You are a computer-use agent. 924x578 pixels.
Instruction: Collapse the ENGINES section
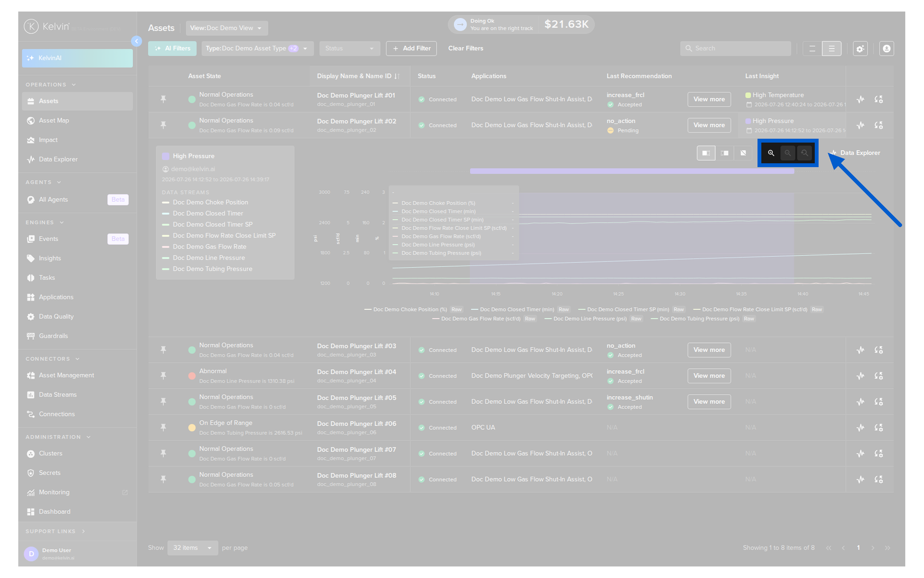tap(62, 223)
